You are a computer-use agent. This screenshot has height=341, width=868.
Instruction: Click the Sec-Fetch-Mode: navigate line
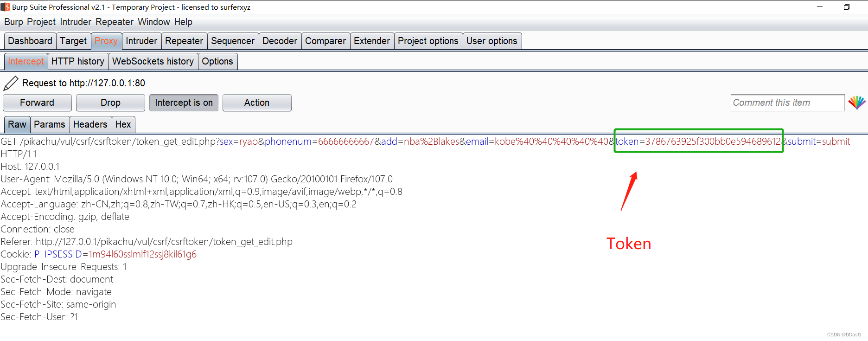pos(56,292)
